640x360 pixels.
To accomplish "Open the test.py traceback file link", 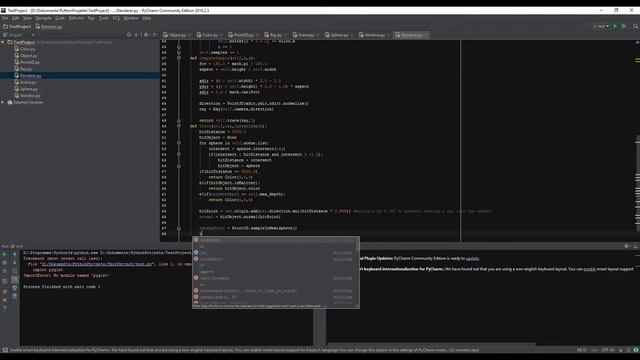I will (97, 264).
